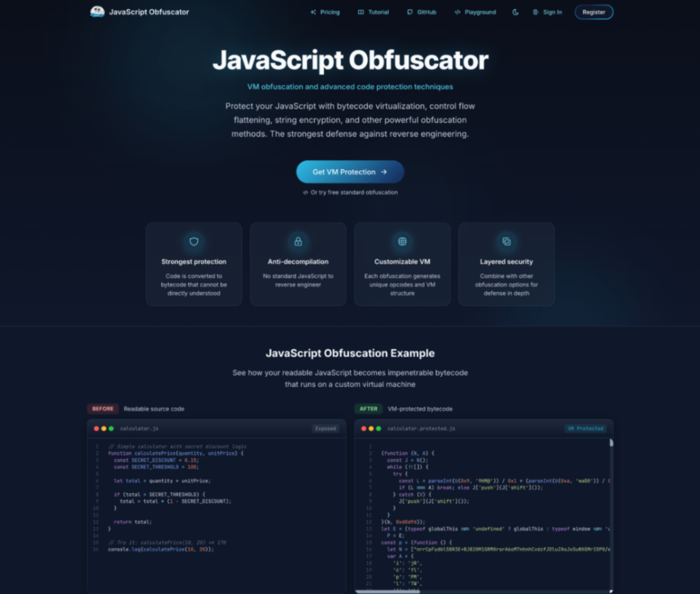
Task: Toggle dark mode moon icon
Action: click(515, 12)
